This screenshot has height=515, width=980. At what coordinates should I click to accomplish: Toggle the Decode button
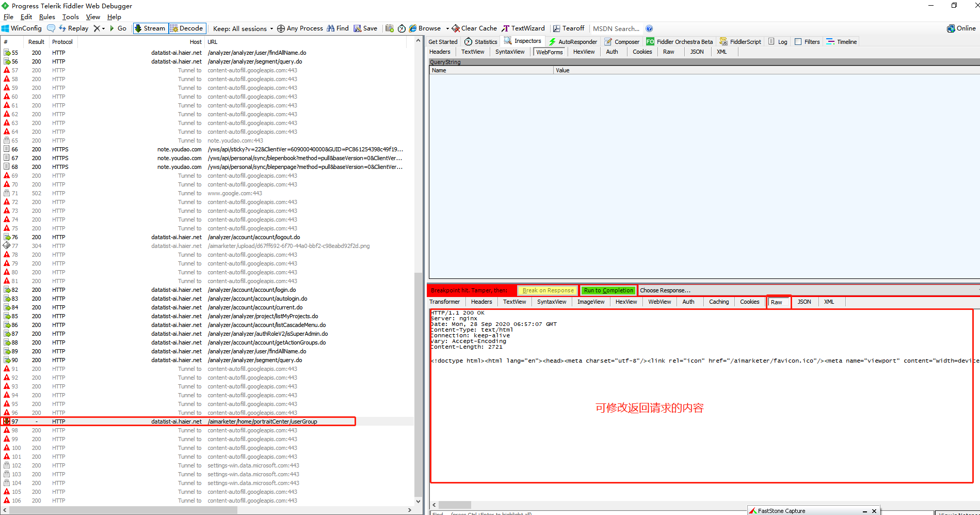[187, 28]
